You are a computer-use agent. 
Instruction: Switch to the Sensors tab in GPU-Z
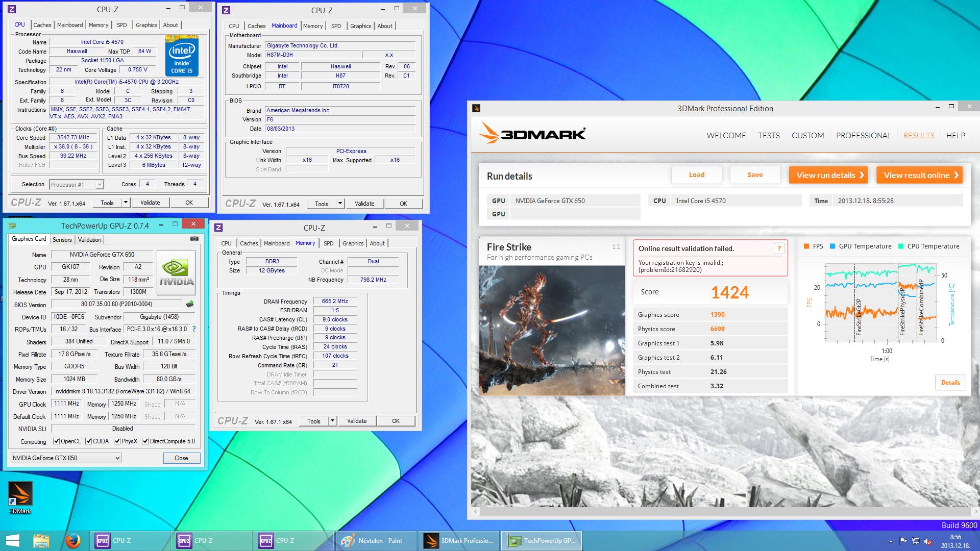pyautogui.click(x=62, y=240)
